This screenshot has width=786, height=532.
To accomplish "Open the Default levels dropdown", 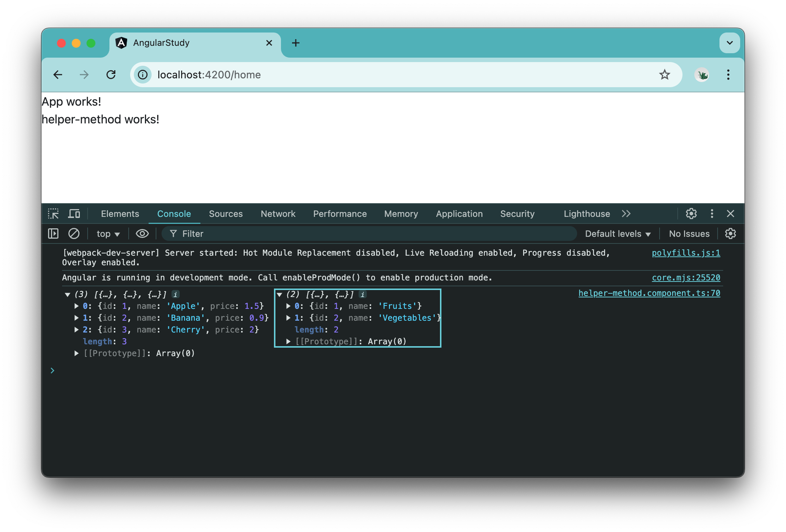I will [x=617, y=233].
